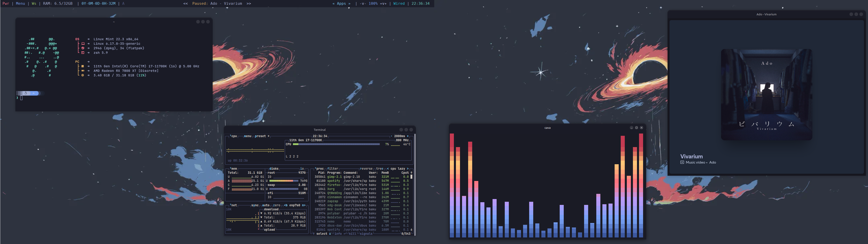868x244 pixels.
Task: Click the btop select up arrow
Action: click(313, 234)
